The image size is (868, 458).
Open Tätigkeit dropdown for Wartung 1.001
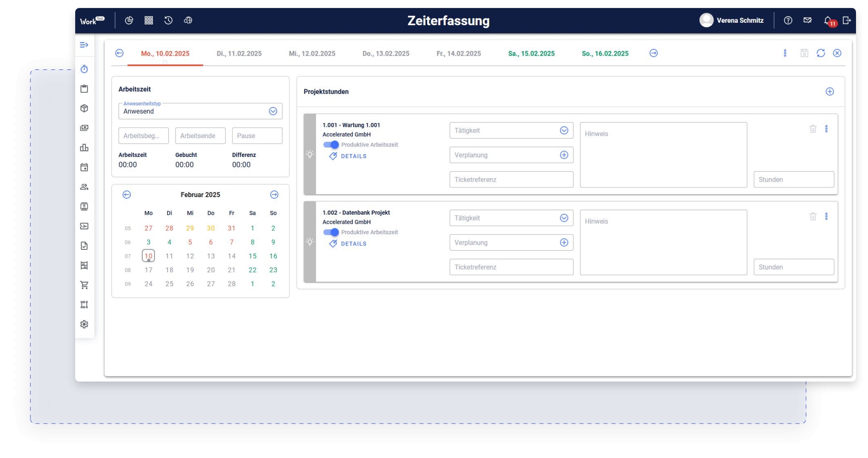coord(564,131)
